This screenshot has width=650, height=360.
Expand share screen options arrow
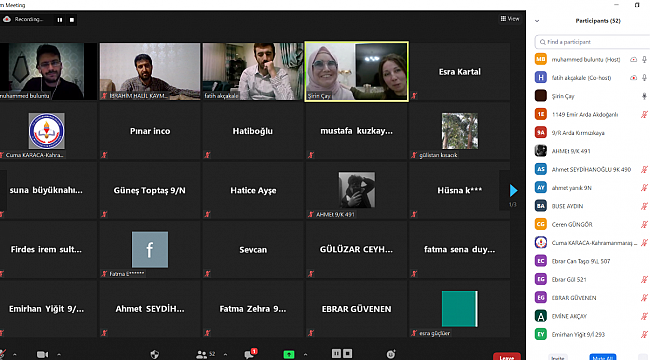coord(306,354)
